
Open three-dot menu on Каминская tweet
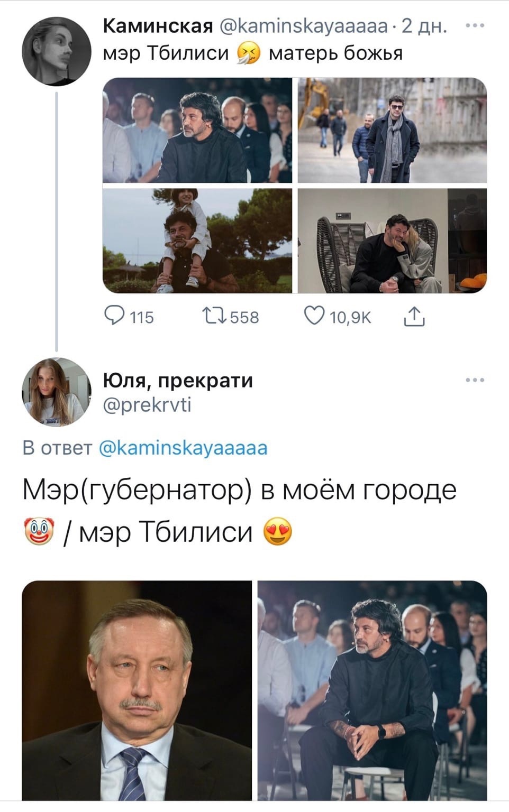(475, 25)
